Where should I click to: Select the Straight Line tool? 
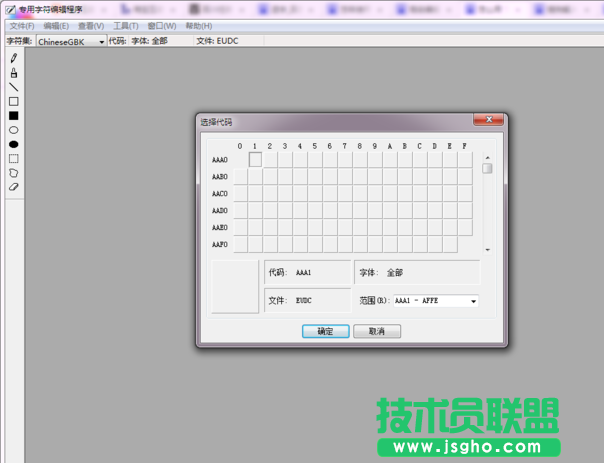click(14, 87)
